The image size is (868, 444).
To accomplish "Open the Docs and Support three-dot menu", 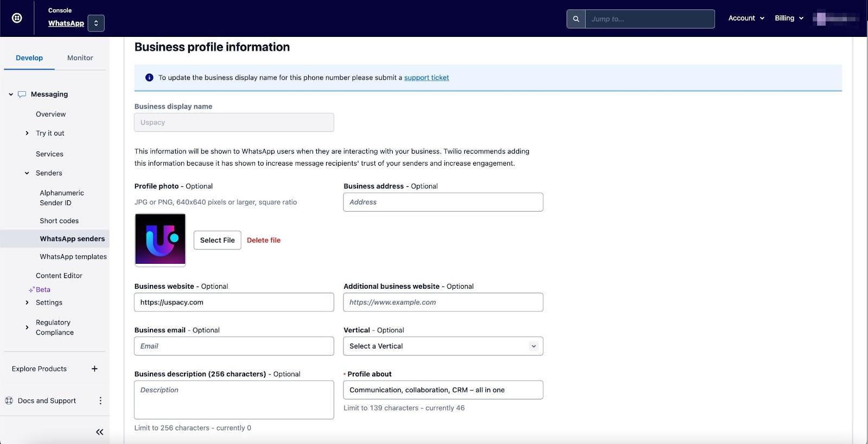I will click(x=100, y=401).
